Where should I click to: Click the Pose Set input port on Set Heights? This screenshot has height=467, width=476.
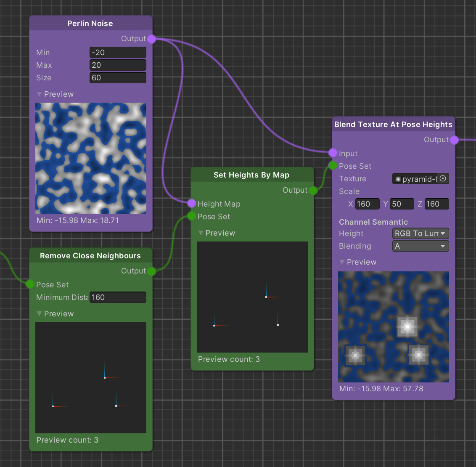[191, 217]
